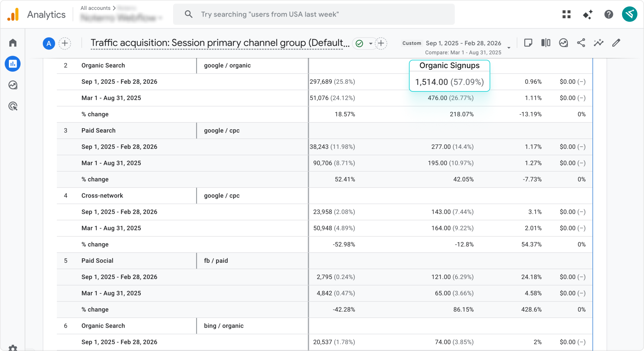Toggle the compare columns view icon
644x351 pixels.
pyautogui.click(x=546, y=43)
